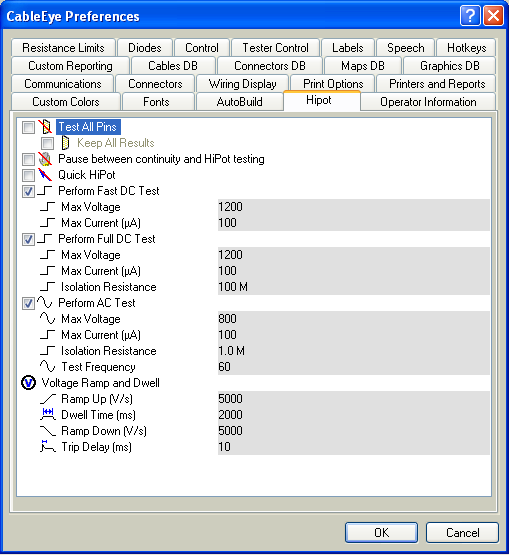Click the AC Test Max Voltage sine icon
The width and height of the screenshot is (509, 555).
[x=48, y=318]
